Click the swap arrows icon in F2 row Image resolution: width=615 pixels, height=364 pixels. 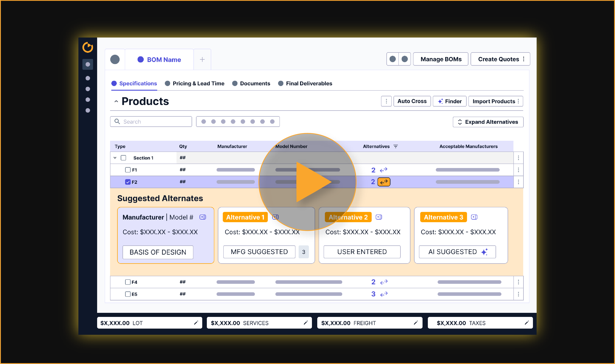coord(384,182)
